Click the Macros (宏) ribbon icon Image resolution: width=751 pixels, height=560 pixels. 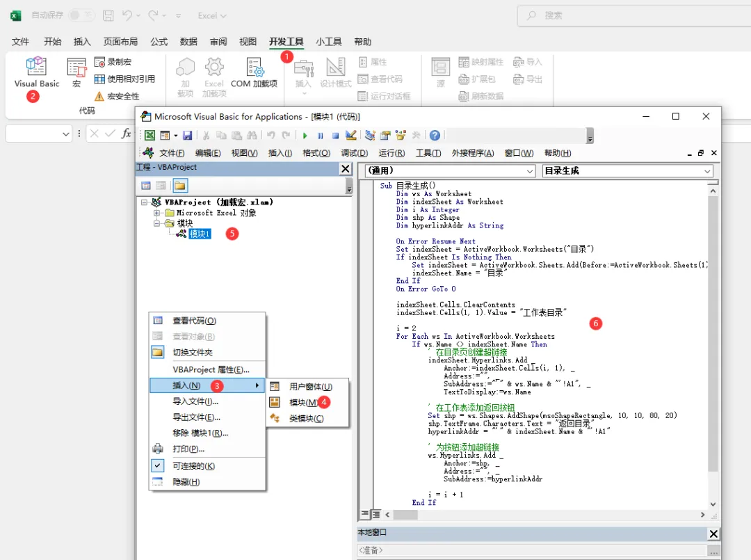tap(76, 72)
